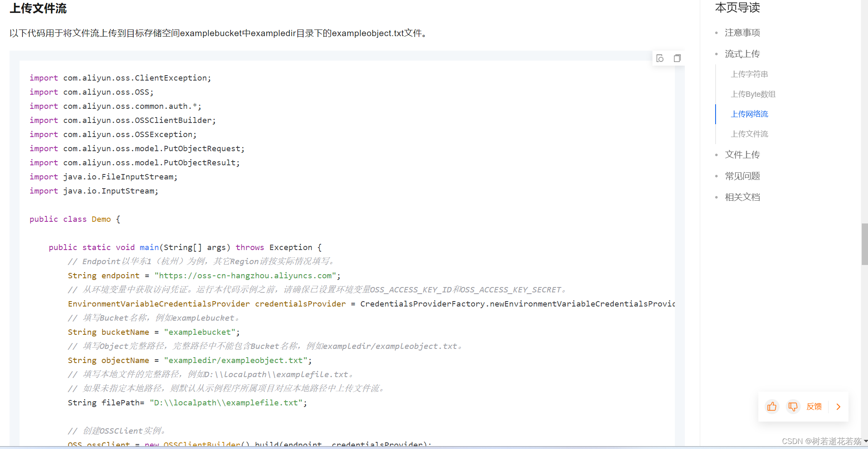Viewport: 868px width, 449px height.
Task: Click the CSDN @树若逝花若殇 watermark link
Action: [820, 442]
